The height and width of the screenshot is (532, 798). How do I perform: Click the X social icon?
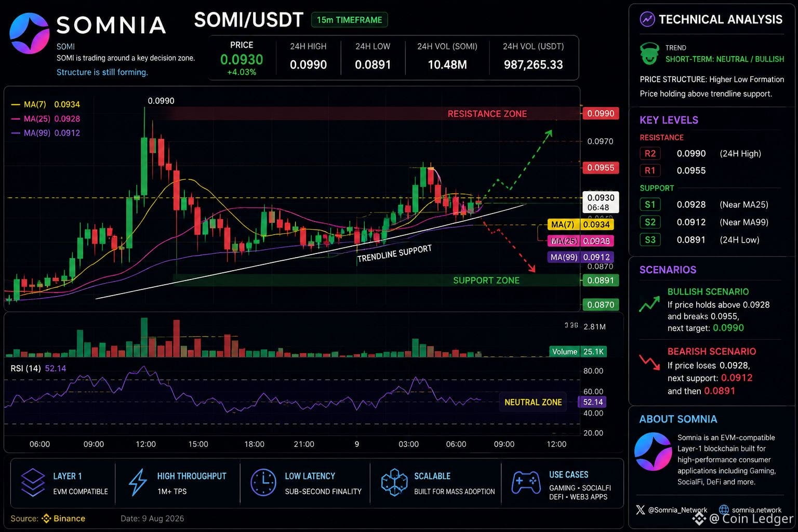[x=641, y=510]
